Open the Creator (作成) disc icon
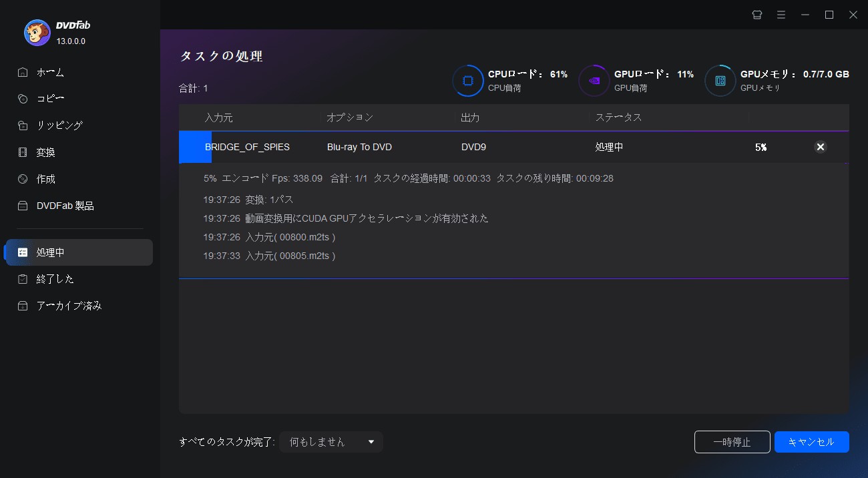868x478 pixels. [x=23, y=179]
